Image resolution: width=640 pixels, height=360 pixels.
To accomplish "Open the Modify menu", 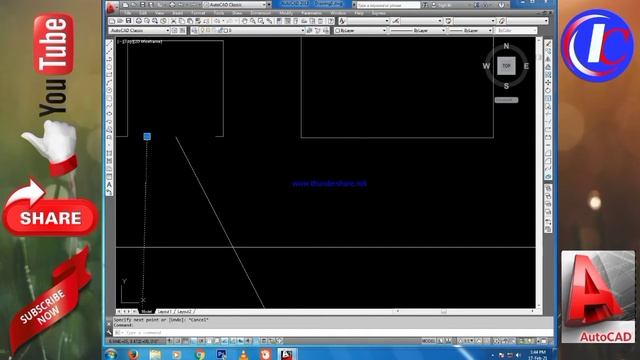I will click(286, 13).
